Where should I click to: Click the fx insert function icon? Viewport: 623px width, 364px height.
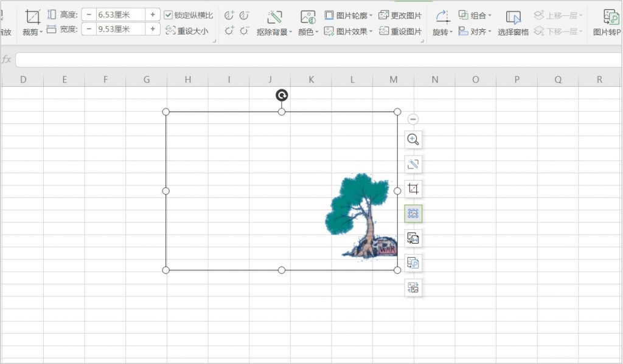tap(6, 60)
